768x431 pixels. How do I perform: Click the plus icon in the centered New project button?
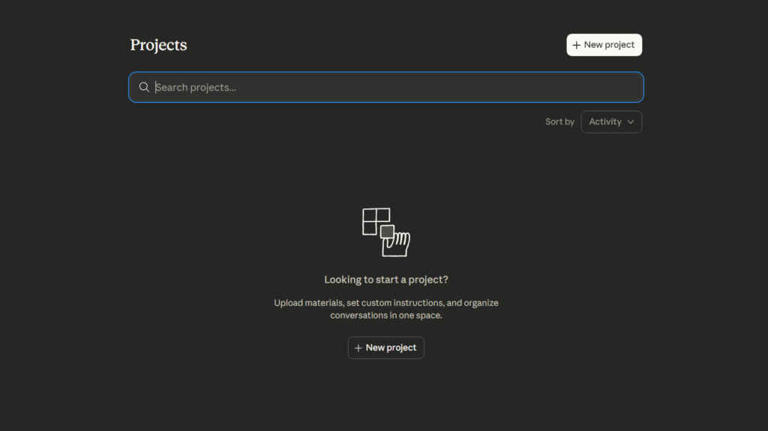[x=358, y=348]
